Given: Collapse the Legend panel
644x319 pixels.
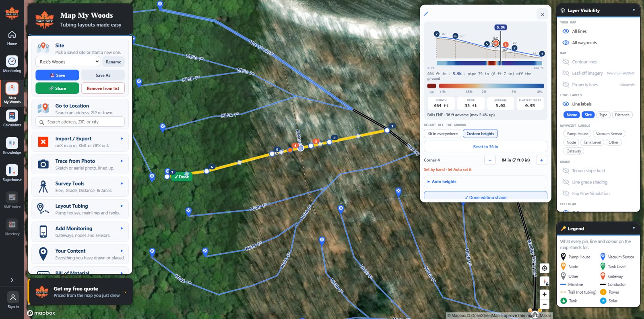Looking at the screenshot, I should click(634, 228).
